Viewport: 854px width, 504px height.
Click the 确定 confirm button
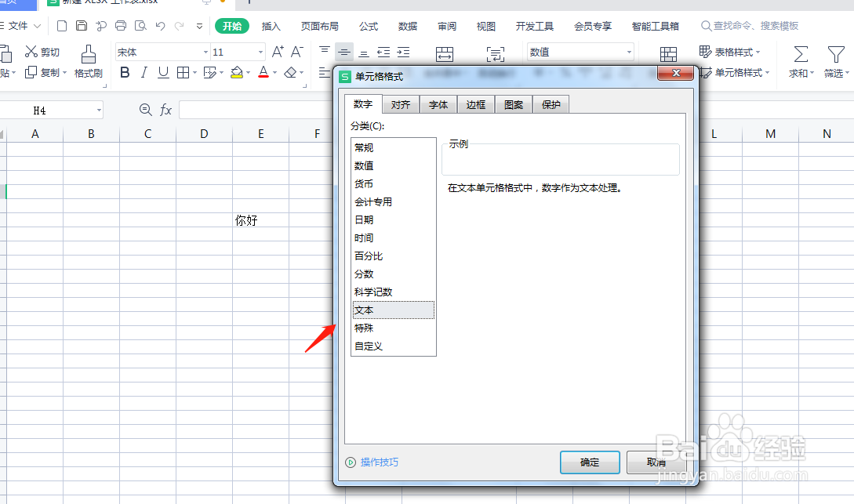point(590,462)
